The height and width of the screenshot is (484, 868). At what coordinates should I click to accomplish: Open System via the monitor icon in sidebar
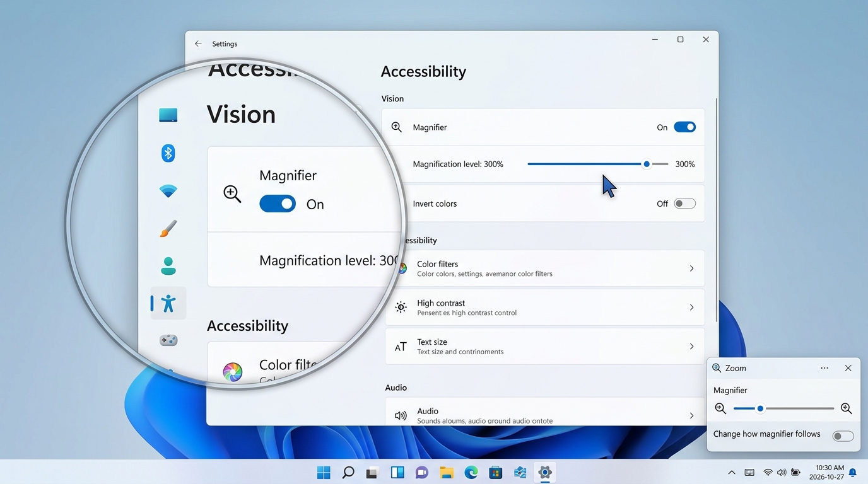pyautogui.click(x=168, y=115)
